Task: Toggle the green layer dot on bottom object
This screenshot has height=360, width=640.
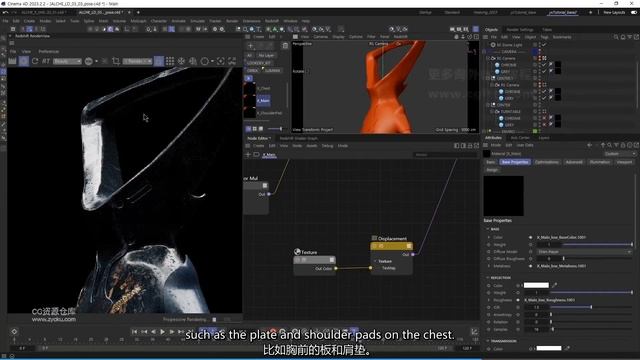Action: pyautogui.click(x=535, y=131)
